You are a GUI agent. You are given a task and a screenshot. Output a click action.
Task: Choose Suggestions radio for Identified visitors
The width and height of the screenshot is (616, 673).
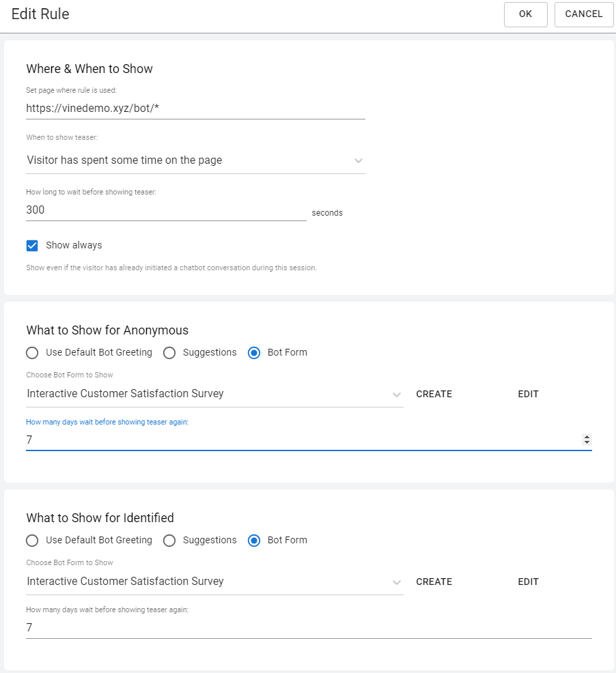pyautogui.click(x=169, y=541)
